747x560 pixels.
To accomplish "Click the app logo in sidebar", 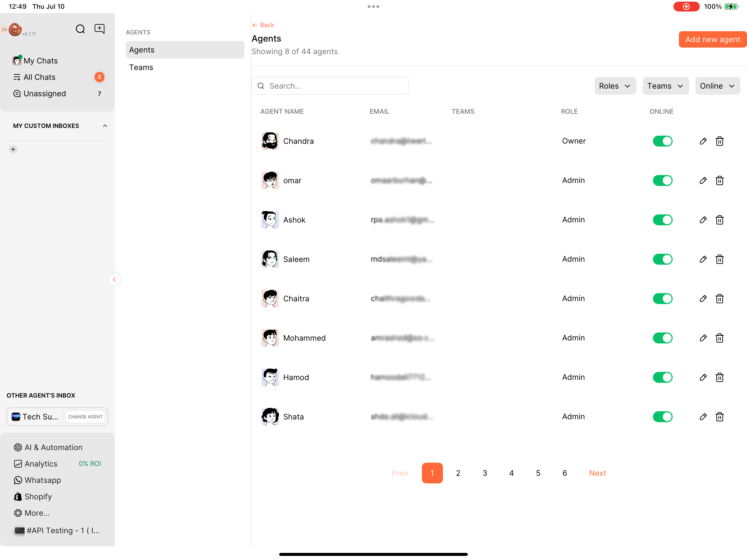I will 15,29.
